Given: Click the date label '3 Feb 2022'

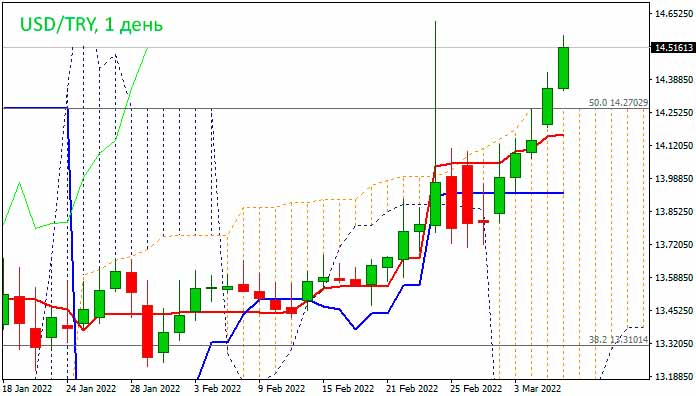Looking at the screenshot, I should point(218,389).
